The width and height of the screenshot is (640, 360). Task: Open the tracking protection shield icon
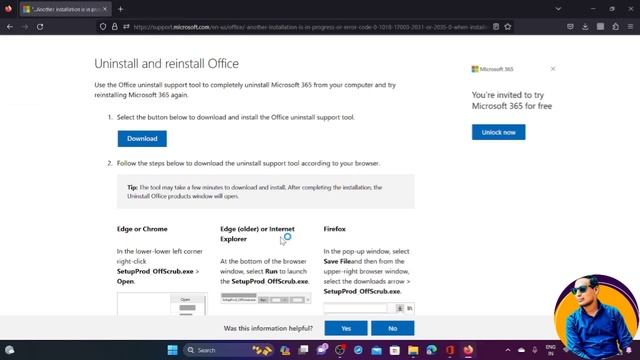pos(103,27)
